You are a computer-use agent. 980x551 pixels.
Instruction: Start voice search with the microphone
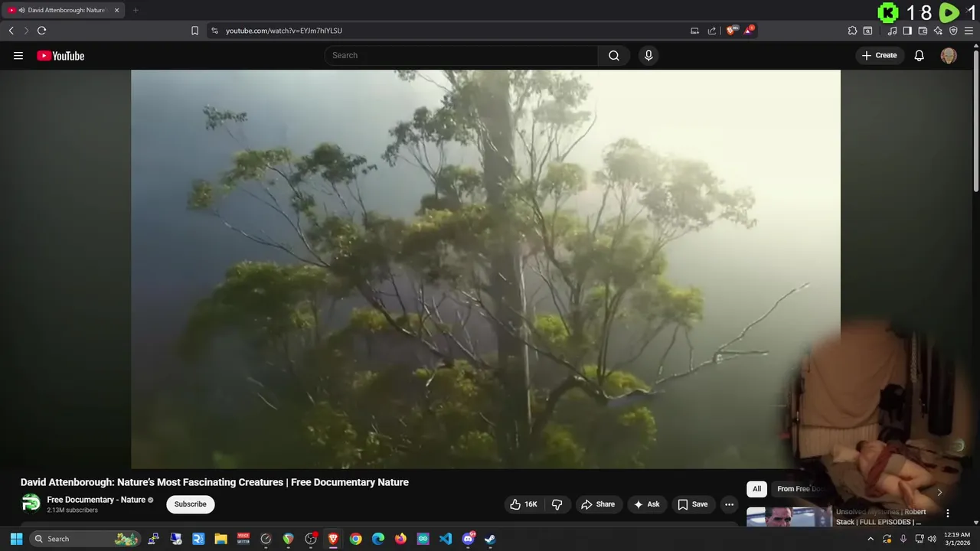pos(648,55)
